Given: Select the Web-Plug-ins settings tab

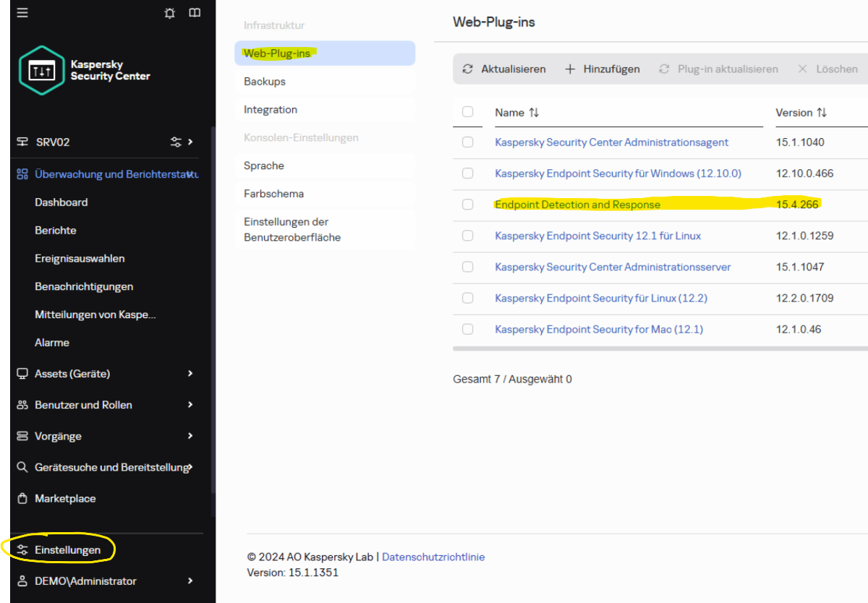Looking at the screenshot, I should point(325,54).
